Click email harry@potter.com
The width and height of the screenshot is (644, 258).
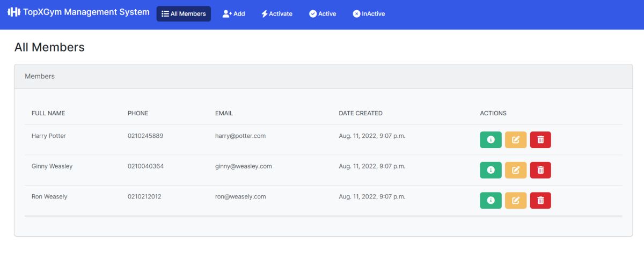click(x=240, y=136)
